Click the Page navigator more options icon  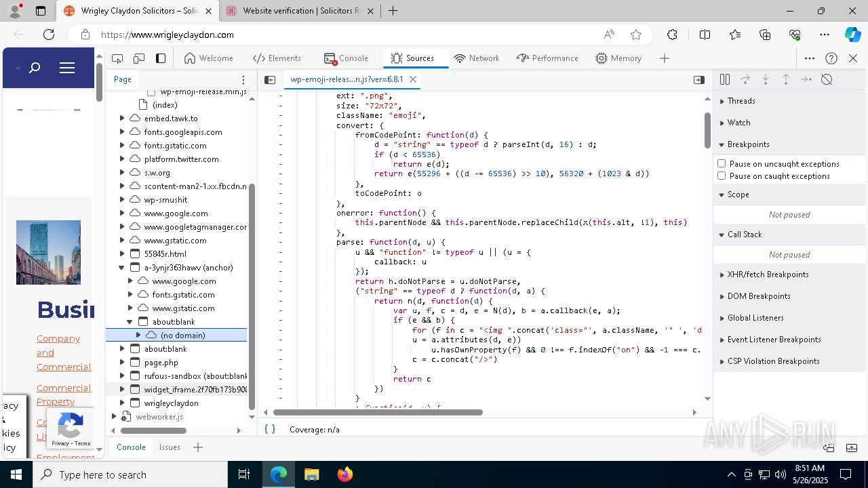click(243, 80)
